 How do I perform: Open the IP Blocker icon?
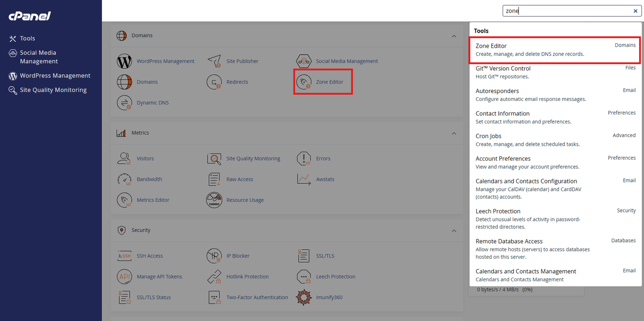[214, 256]
